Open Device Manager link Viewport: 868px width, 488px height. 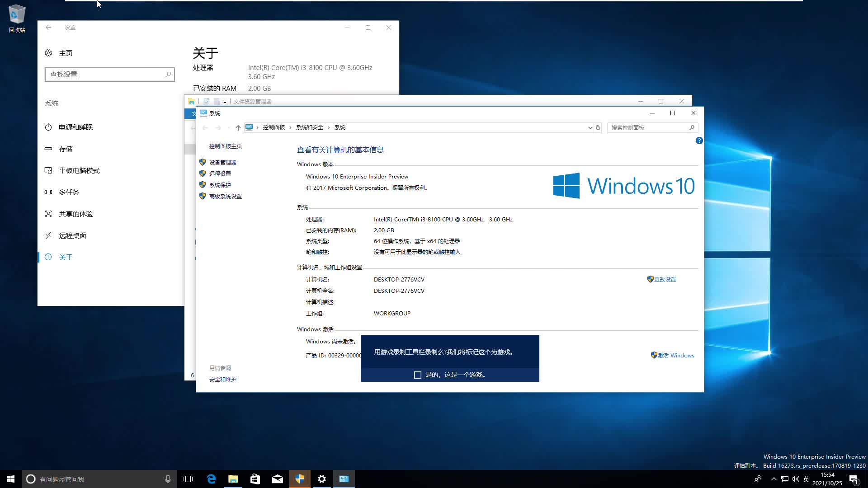[x=222, y=163]
